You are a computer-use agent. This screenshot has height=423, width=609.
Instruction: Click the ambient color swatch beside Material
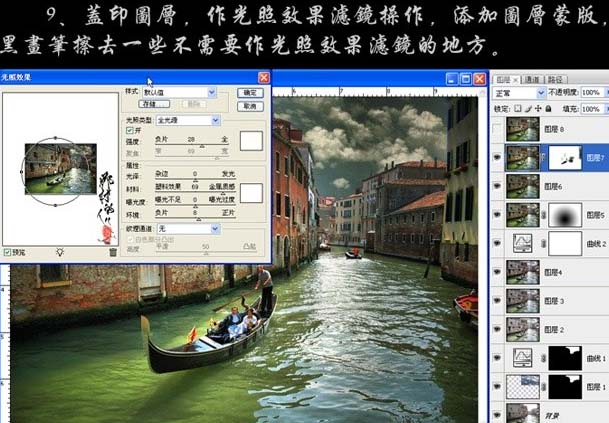pyautogui.click(x=251, y=193)
